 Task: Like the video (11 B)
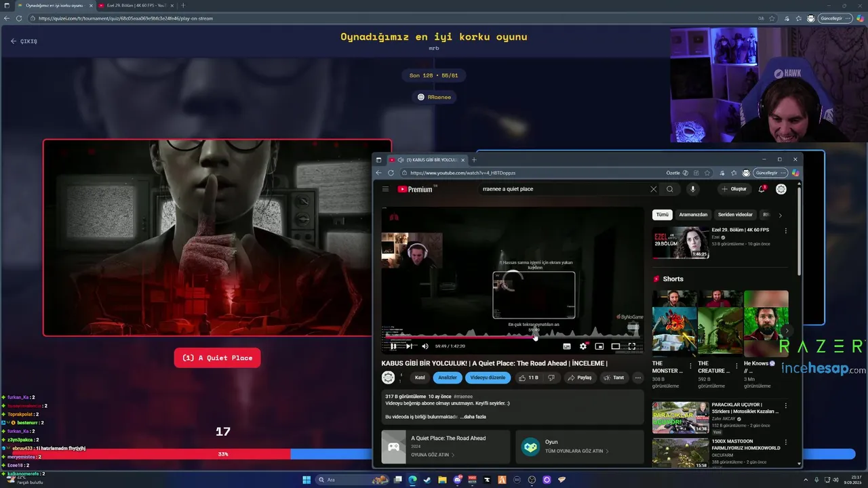coord(528,378)
